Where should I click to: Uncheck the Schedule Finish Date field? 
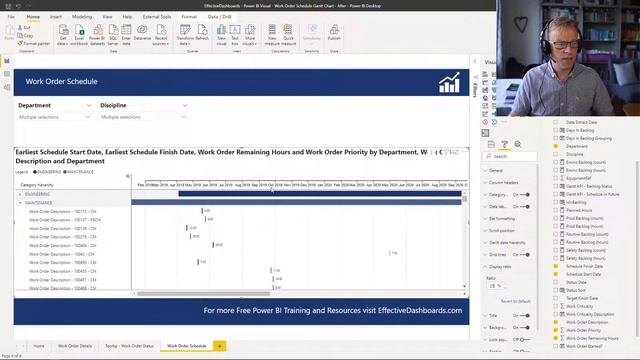coord(556,266)
